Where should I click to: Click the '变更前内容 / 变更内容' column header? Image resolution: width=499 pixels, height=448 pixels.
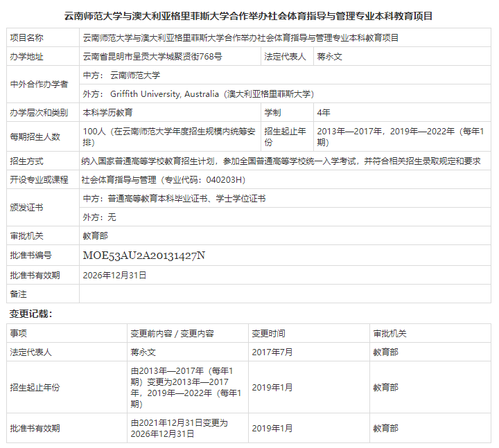[x=172, y=334]
